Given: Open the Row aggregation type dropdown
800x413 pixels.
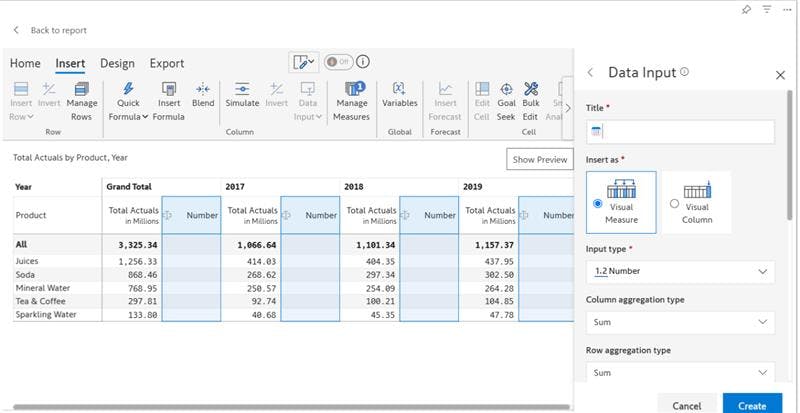Looking at the screenshot, I should 680,373.
